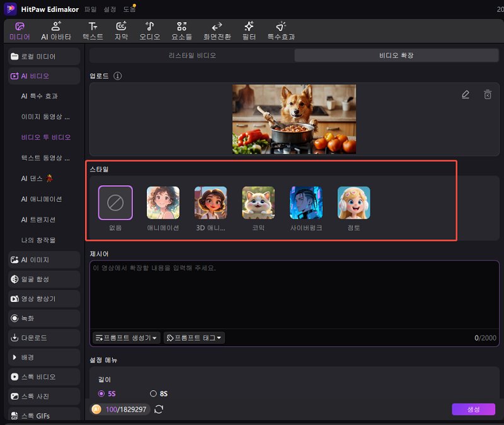Click the 제시어 prompt text field
The width and height of the screenshot is (504, 425).
tap(294, 294)
